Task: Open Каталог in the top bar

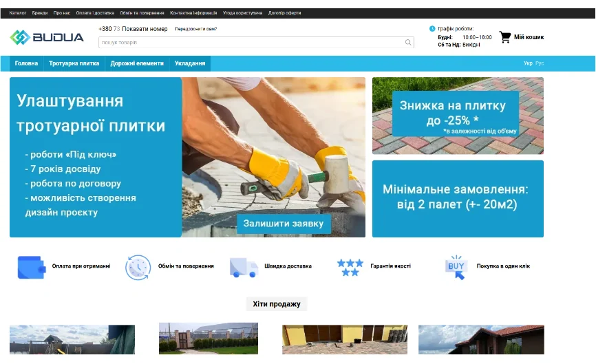Action: (x=17, y=13)
